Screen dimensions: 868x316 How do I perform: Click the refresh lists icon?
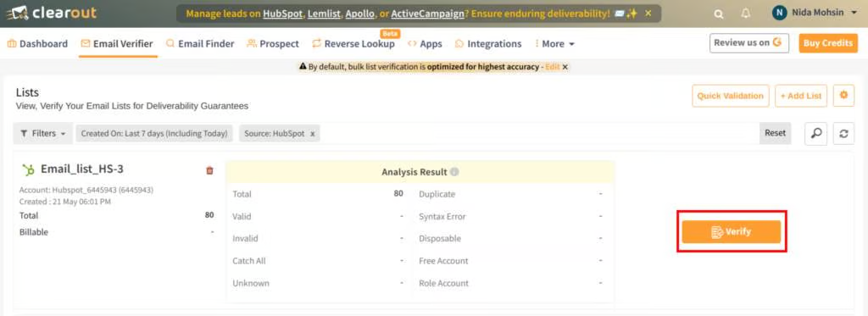[x=843, y=133]
